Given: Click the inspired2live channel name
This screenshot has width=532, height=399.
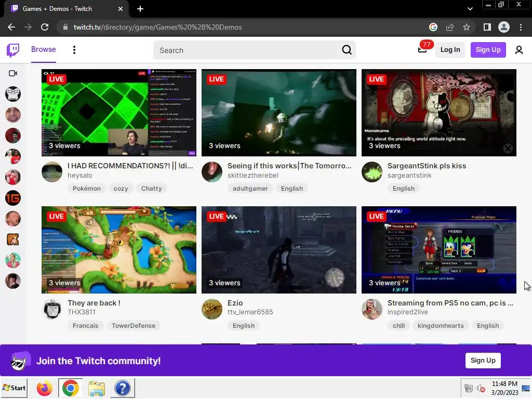Looking at the screenshot, I should click(x=408, y=312).
